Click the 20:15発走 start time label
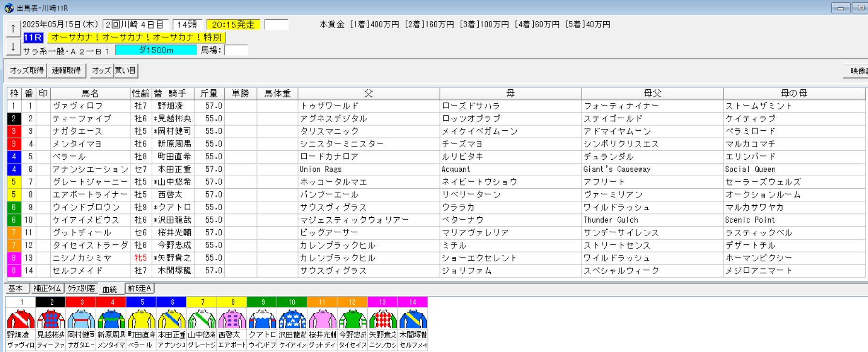 click(x=233, y=25)
